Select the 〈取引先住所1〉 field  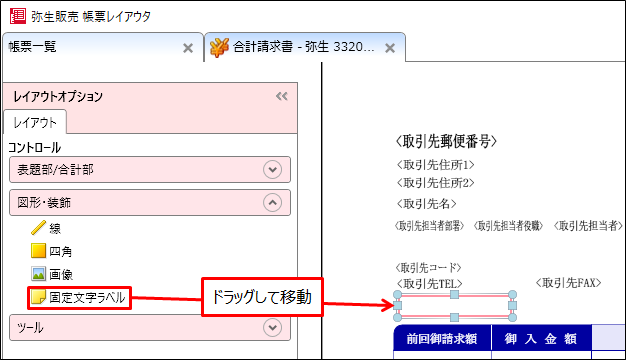point(435,164)
